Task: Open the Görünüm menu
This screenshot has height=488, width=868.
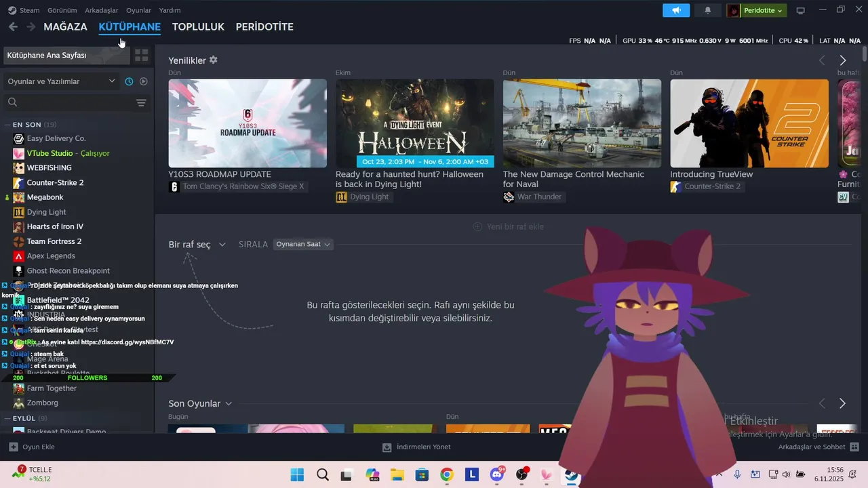Action: coord(62,10)
